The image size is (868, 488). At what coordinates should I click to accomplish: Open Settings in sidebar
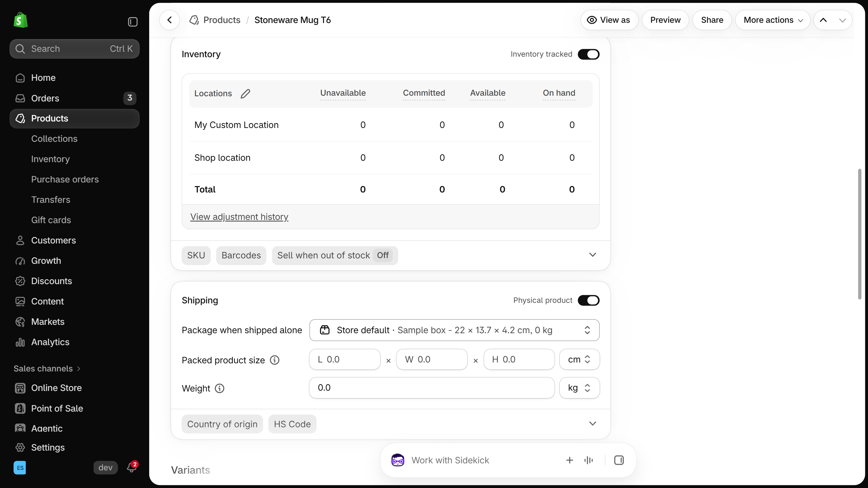point(75,447)
